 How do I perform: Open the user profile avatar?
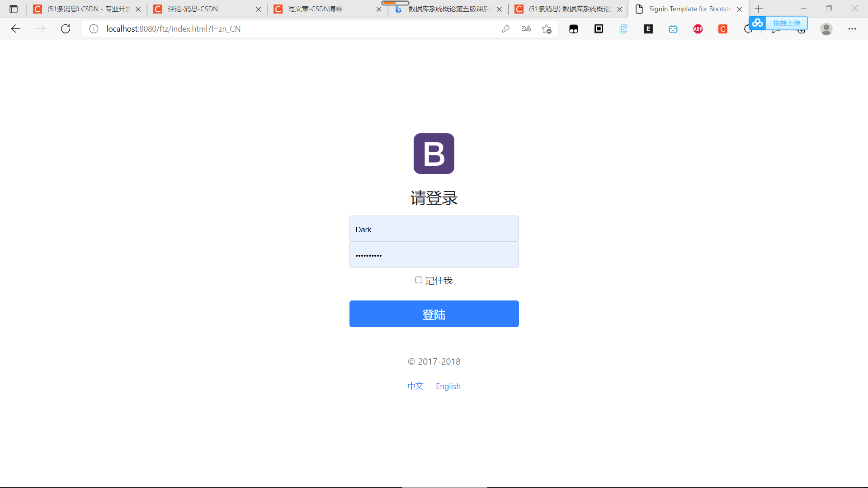coord(826,29)
